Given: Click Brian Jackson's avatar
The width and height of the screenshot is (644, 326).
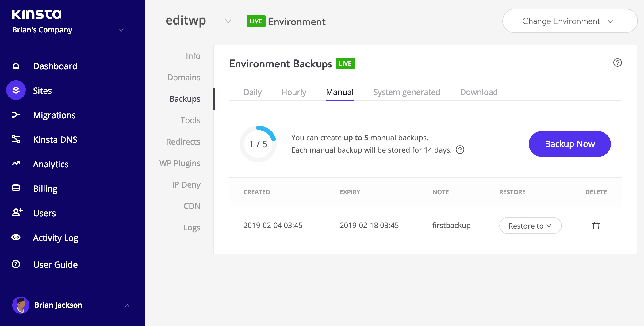Looking at the screenshot, I should 21,305.
